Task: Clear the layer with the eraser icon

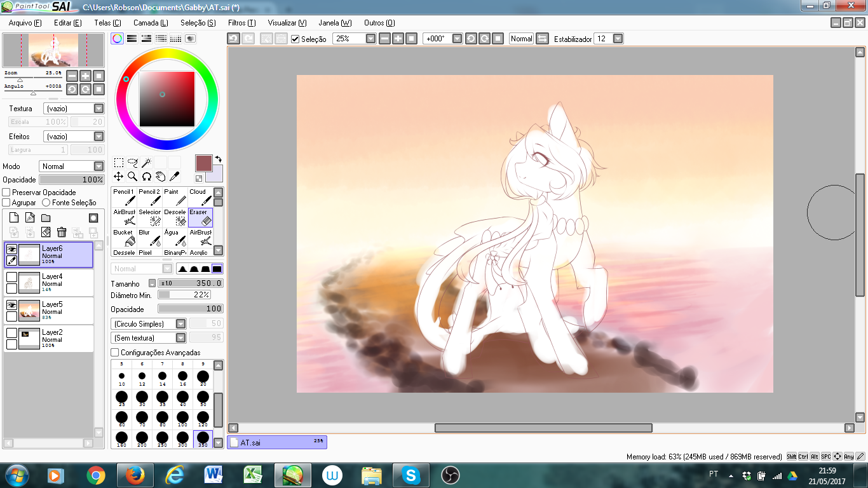Action: point(46,233)
